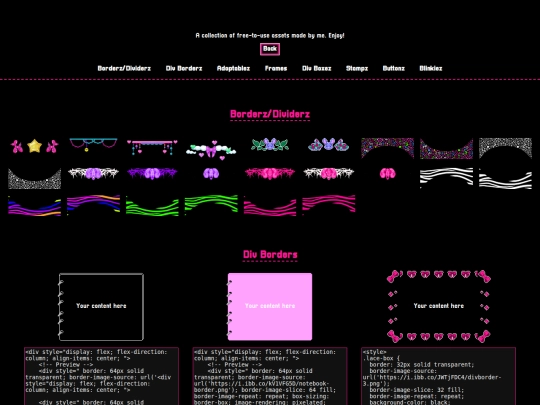
Task: Select the first green zebra stripe divider
Action: click(x=152, y=206)
